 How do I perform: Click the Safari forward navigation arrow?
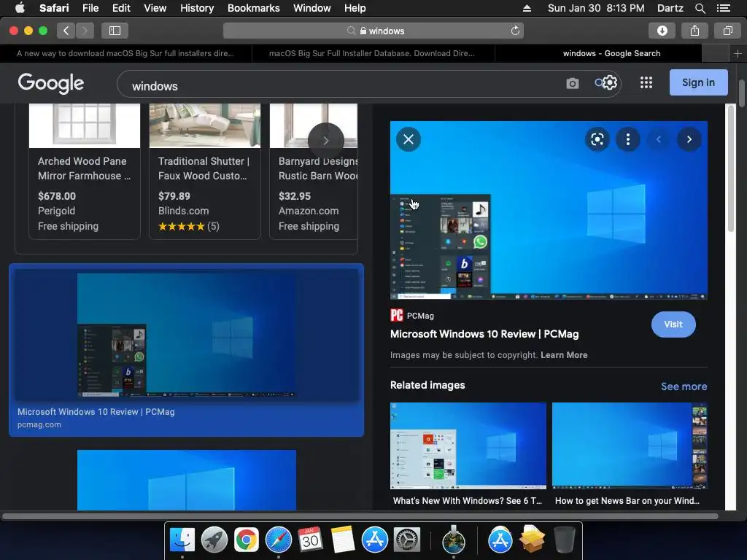[85, 31]
